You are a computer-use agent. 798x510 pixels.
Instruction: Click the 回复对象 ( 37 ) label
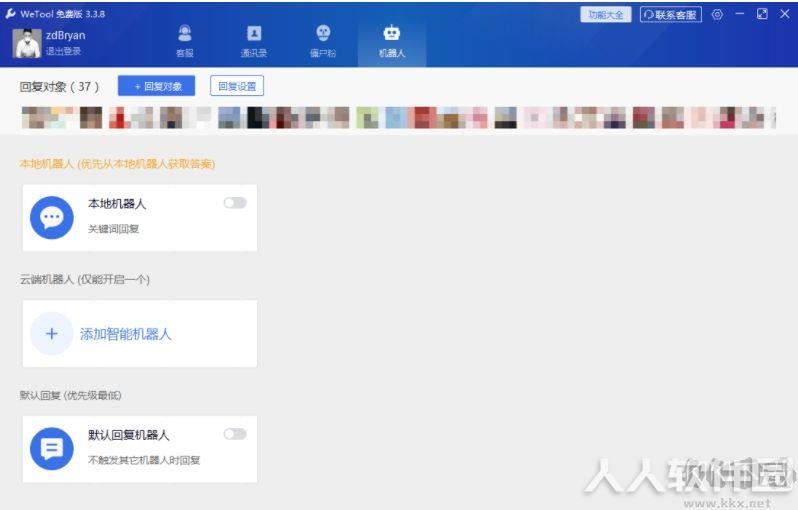(59, 87)
